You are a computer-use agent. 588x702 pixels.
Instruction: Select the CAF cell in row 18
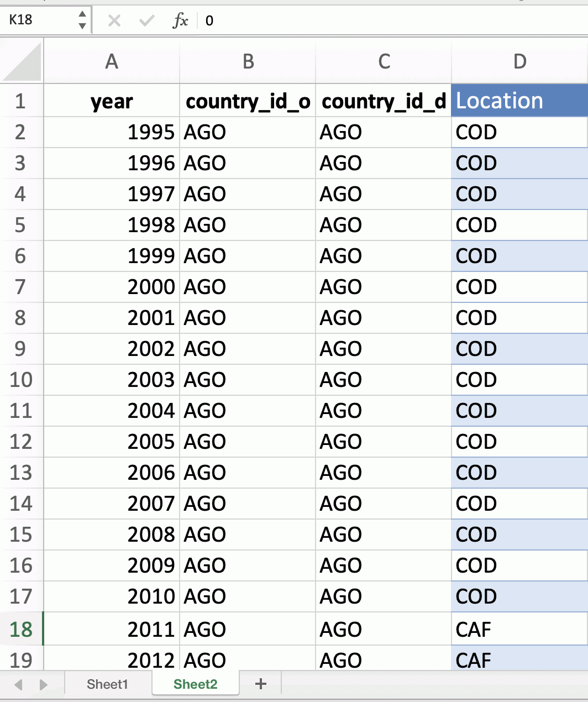pos(519,629)
